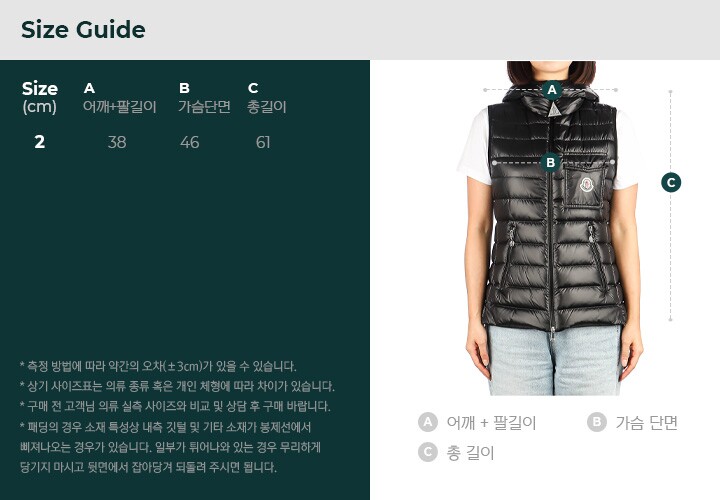Click the ±3cm measurement error note
Screen dimensions: 720x500
tap(158, 366)
